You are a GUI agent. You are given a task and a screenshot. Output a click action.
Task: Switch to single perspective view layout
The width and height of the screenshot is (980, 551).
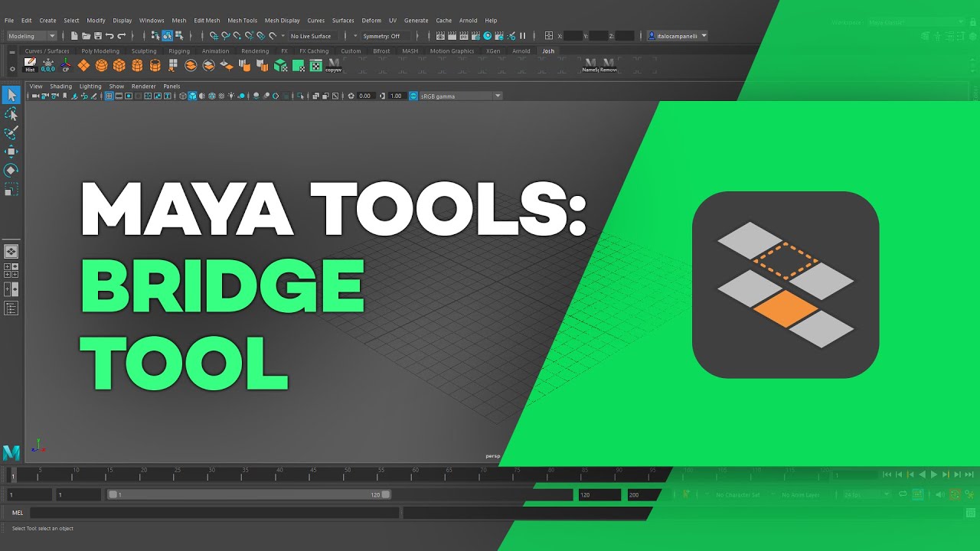coord(11,251)
